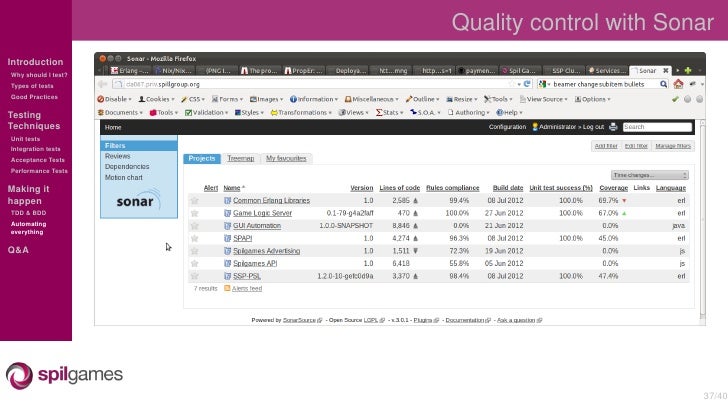Click the Spil Games logo
This screenshot has width=728, height=410.
[65, 375]
